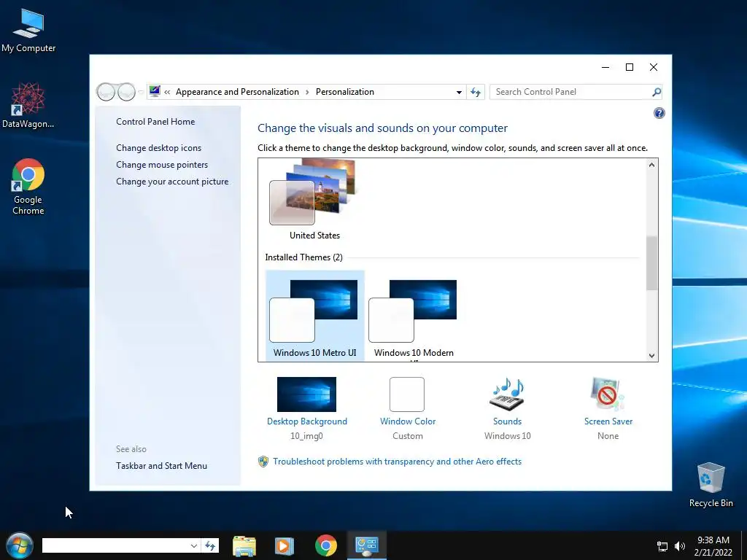
Task: Click Appearance and Personalization breadcrumb
Action: (237, 92)
